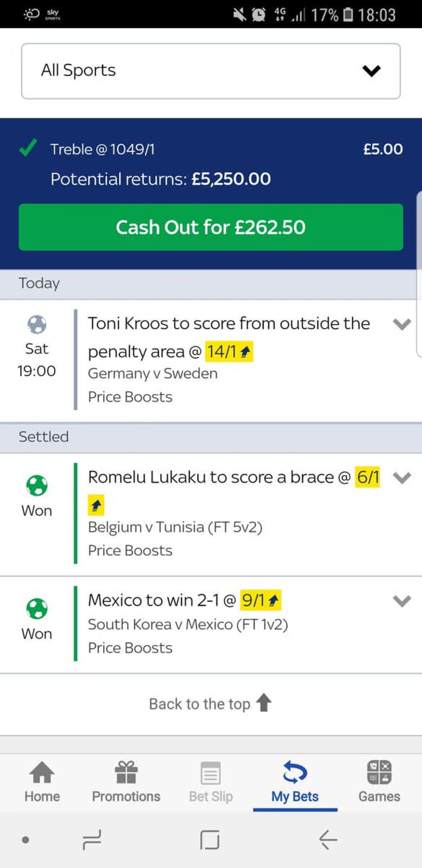The height and width of the screenshot is (868, 422).
Task: Tap the highlighted 14/1 boosted price
Action: pos(229,351)
